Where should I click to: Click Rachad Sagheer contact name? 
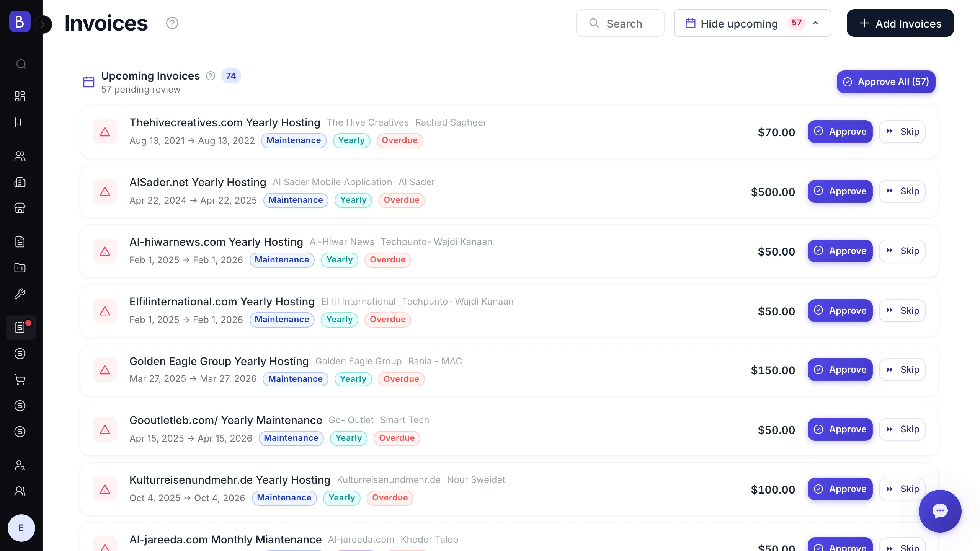(x=451, y=122)
